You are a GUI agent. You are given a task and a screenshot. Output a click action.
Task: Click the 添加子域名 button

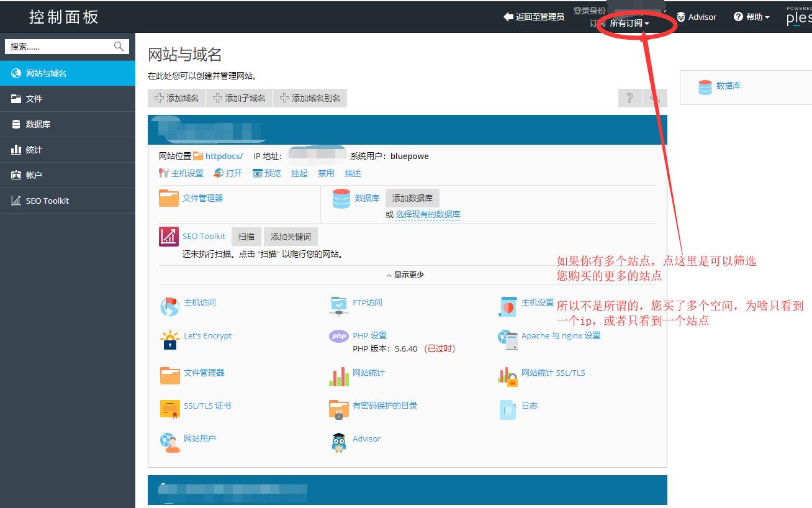240,98
